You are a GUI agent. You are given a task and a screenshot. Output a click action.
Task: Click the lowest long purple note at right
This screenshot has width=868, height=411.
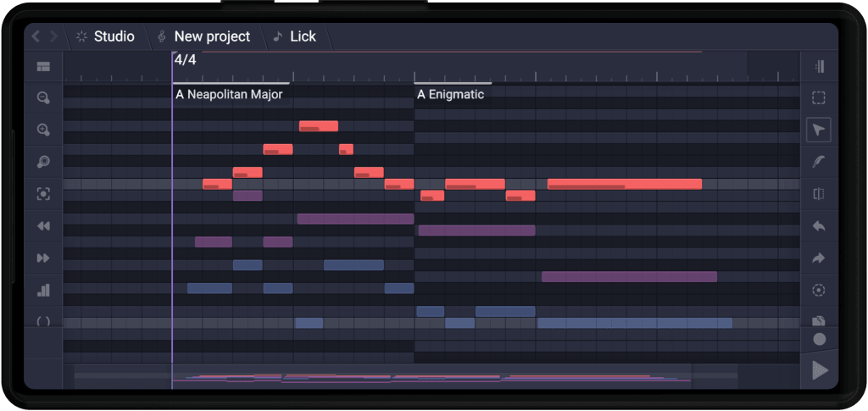(x=629, y=276)
